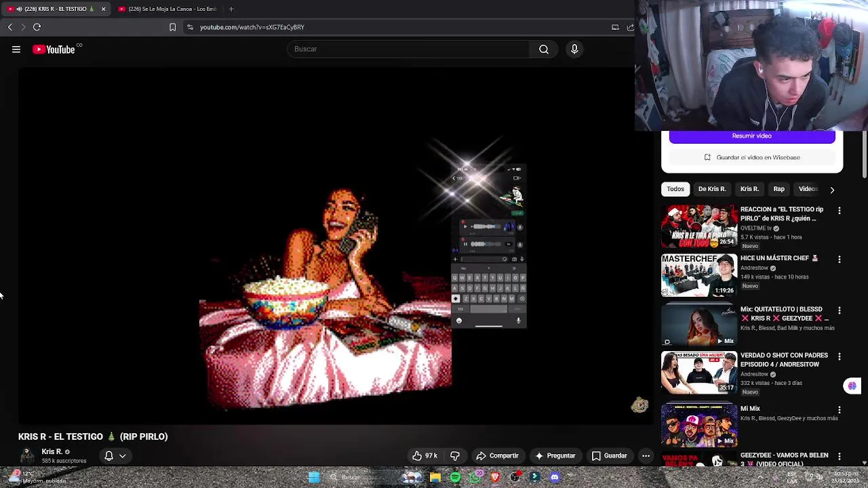Click the address bar URL youtube.com/watch
The image size is (868, 488).
[252, 27]
